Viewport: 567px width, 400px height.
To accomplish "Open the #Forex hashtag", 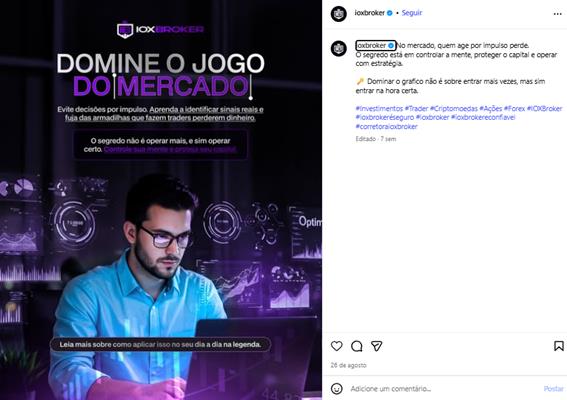I will [x=514, y=108].
